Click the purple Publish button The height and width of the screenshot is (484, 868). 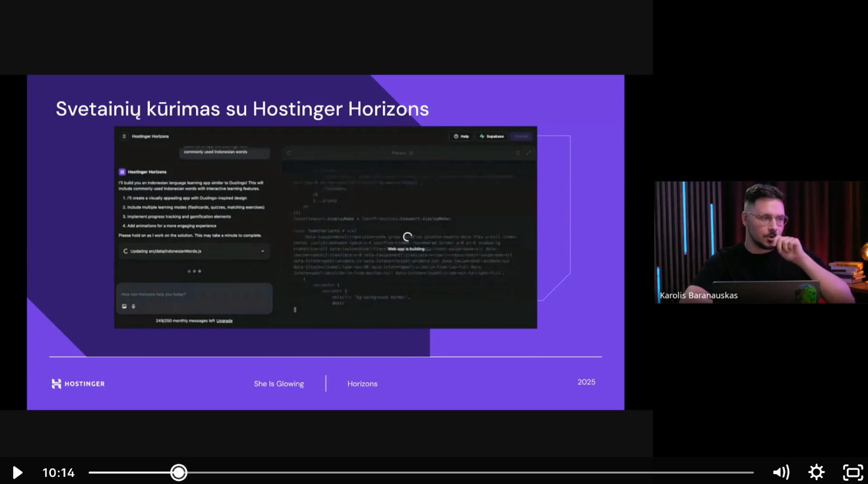[x=521, y=136]
